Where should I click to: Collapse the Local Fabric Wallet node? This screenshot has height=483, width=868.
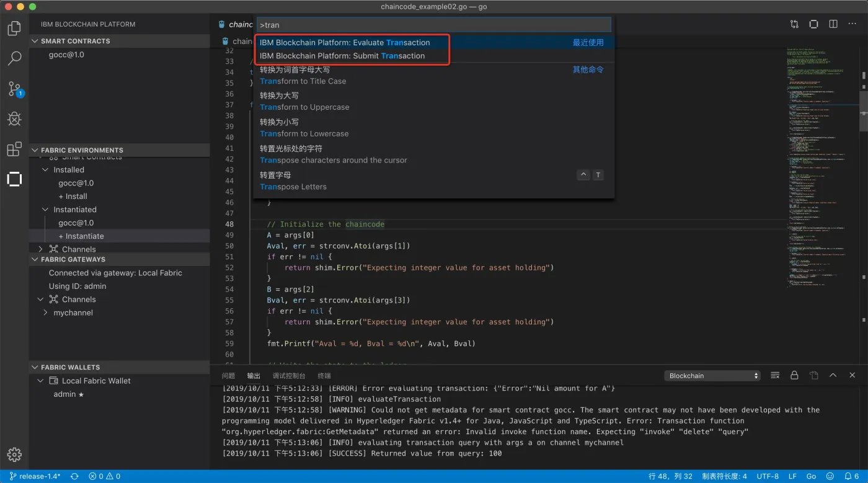point(41,381)
